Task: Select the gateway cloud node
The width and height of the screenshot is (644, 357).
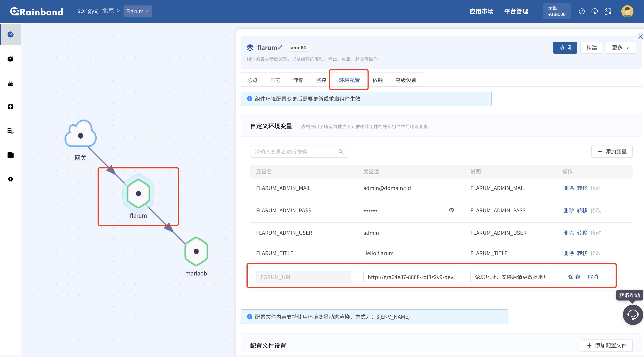Action: 81,133
